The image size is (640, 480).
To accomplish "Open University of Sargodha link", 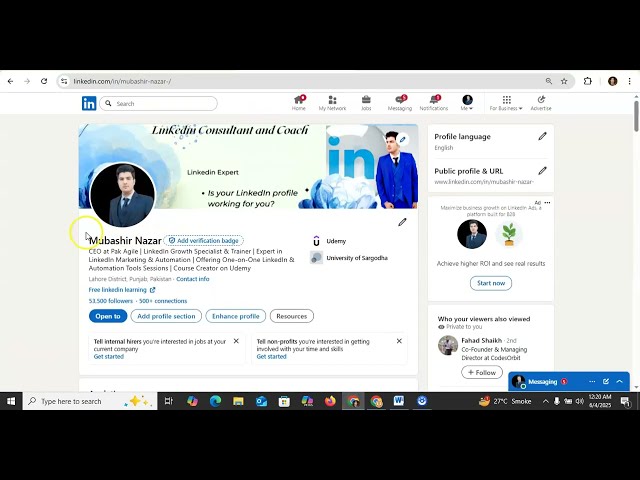I will tap(349, 258).
